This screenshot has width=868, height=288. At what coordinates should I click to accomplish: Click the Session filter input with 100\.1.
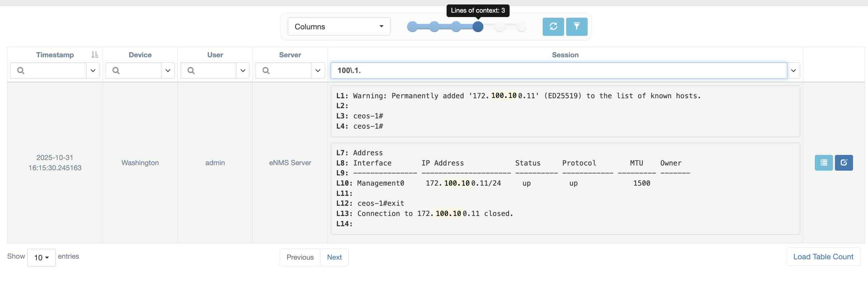(559, 71)
